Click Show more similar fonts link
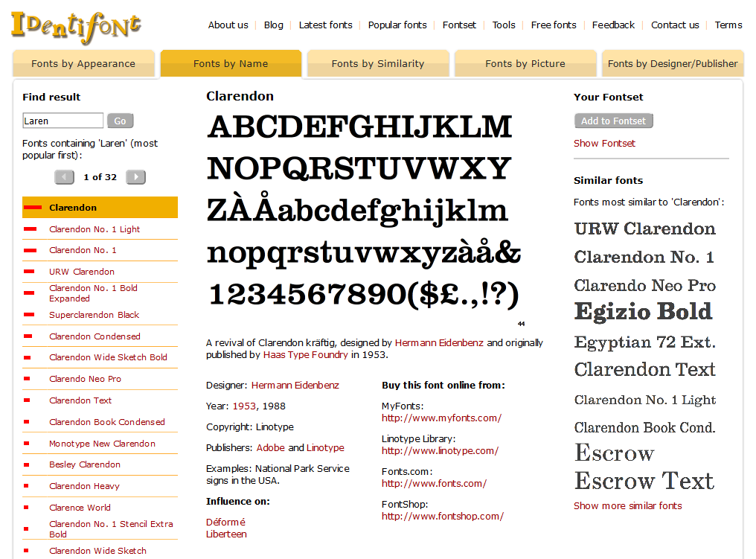This screenshot has height=559, width=756. [628, 506]
